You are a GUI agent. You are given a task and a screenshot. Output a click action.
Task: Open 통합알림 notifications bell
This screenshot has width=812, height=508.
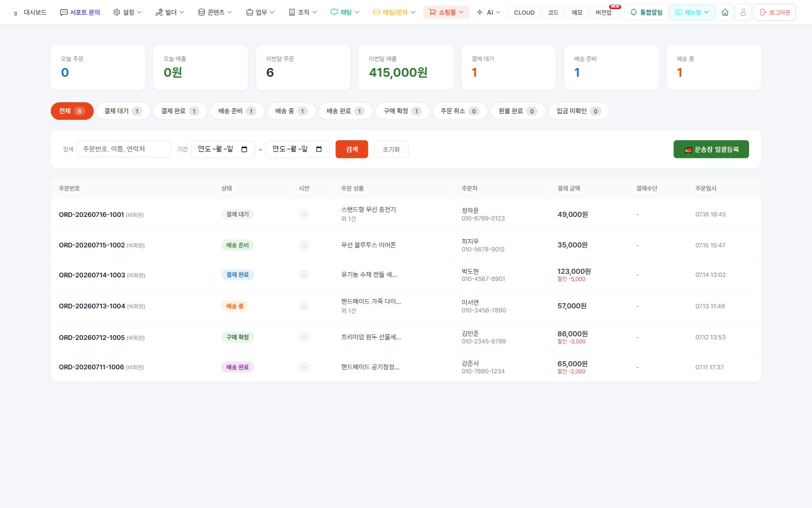(646, 12)
